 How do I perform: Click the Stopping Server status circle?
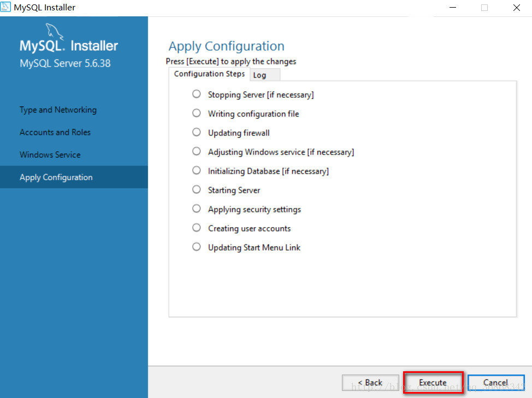pos(197,94)
